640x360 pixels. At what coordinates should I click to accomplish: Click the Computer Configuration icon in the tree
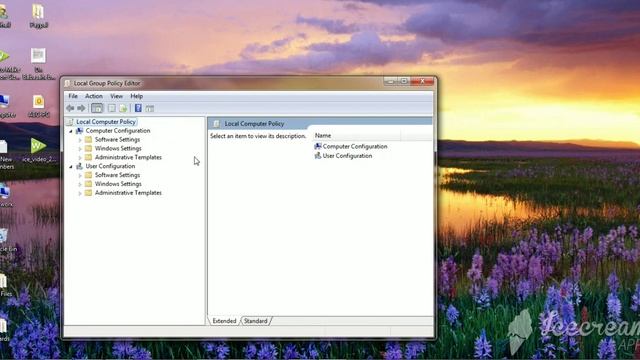tap(80, 131)
